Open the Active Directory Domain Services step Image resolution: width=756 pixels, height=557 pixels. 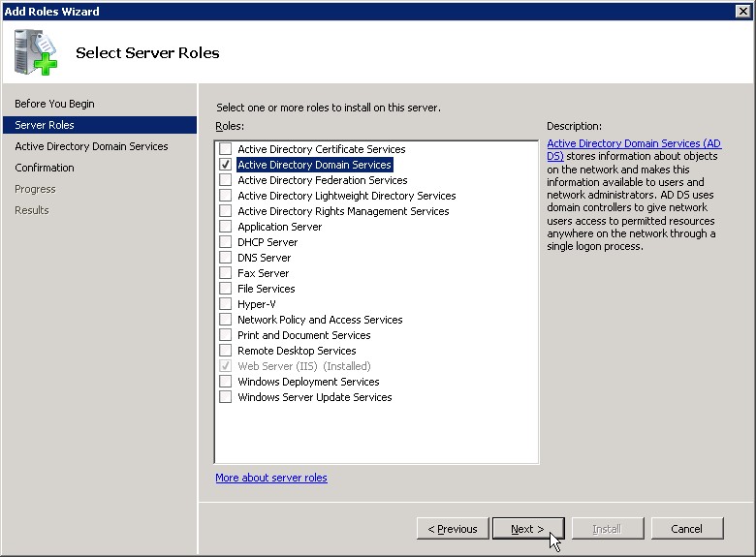(x=91, y=146)
